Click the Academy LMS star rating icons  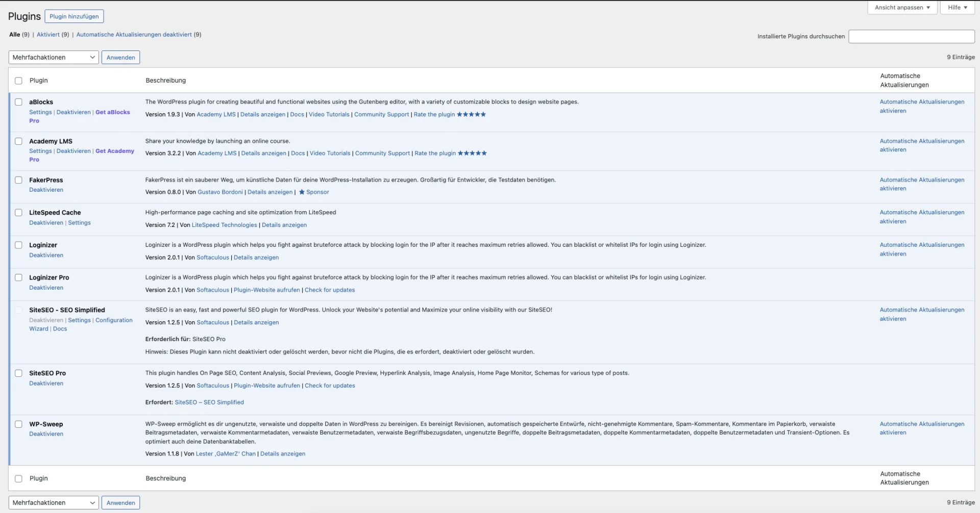pos(472,153)
